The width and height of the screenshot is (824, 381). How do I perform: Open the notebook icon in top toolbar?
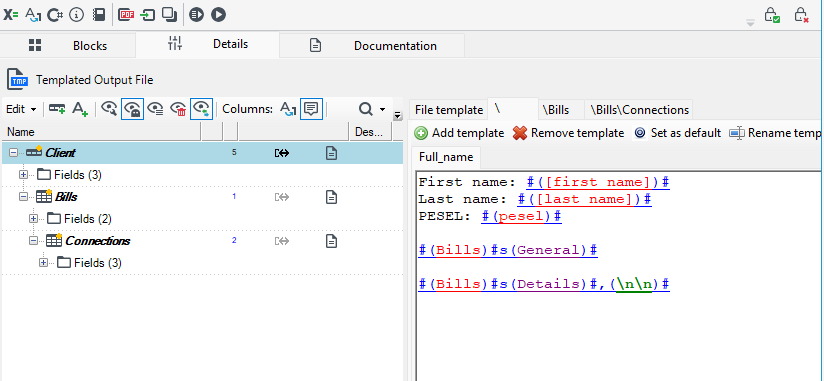coord(99,15)
